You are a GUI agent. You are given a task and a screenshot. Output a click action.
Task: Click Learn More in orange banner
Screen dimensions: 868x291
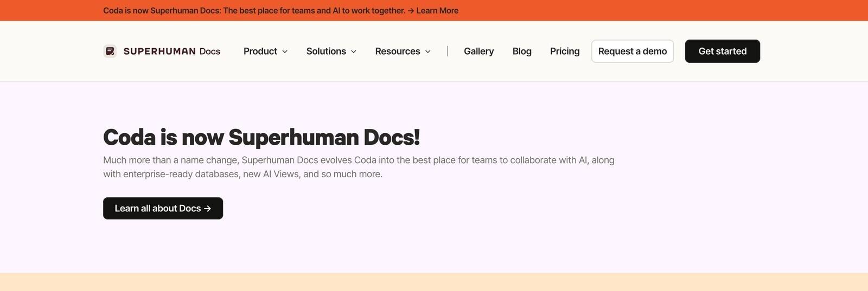point(437,10)
